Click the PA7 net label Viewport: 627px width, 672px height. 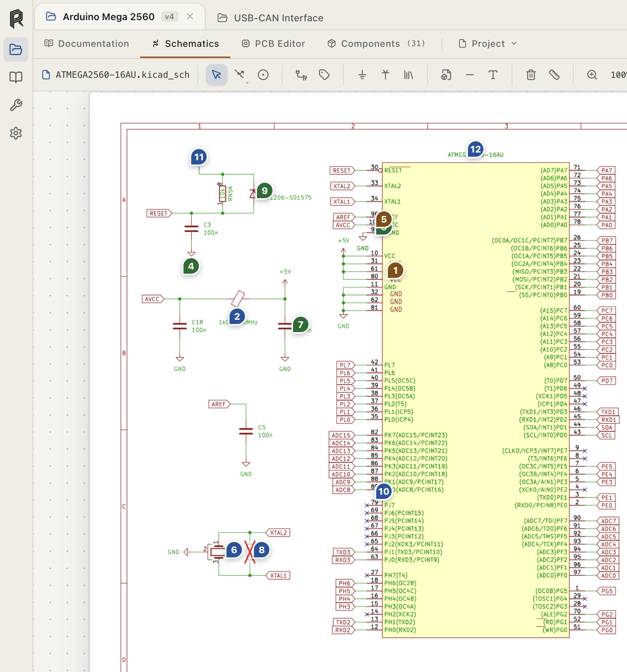point(606,170)
